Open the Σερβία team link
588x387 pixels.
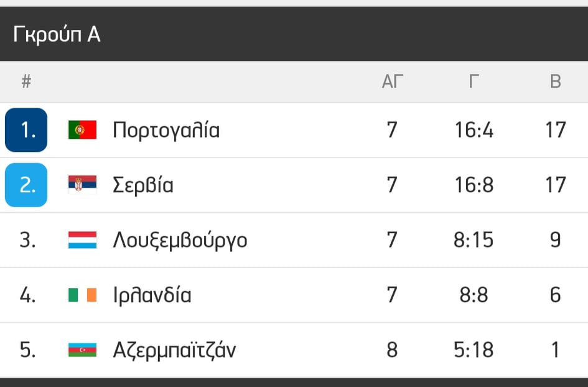(x=143, y=185)
